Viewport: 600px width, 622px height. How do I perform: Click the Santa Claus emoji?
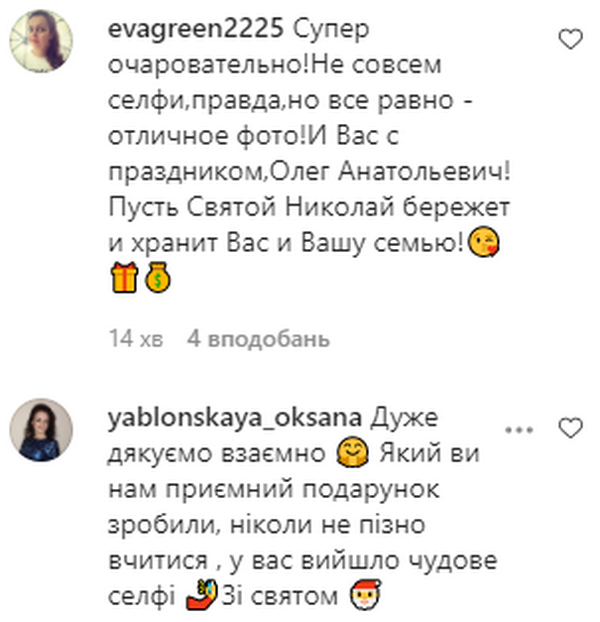[x=365, y=594]
